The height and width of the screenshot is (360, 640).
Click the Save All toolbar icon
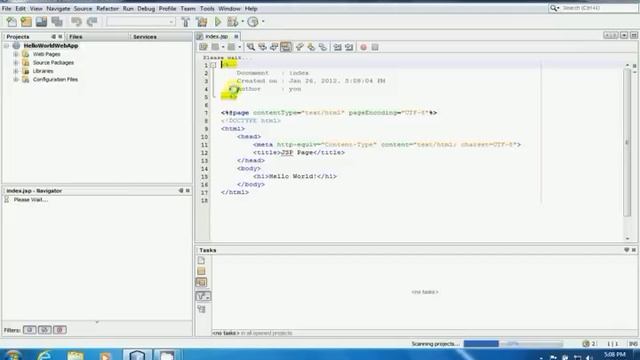pyautogui.click(x=57, y=22)
